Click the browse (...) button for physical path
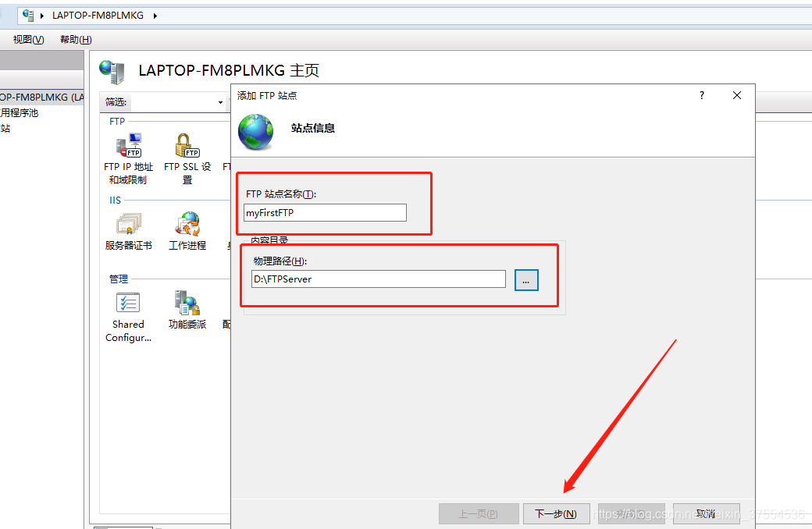 tap(526, 279)
